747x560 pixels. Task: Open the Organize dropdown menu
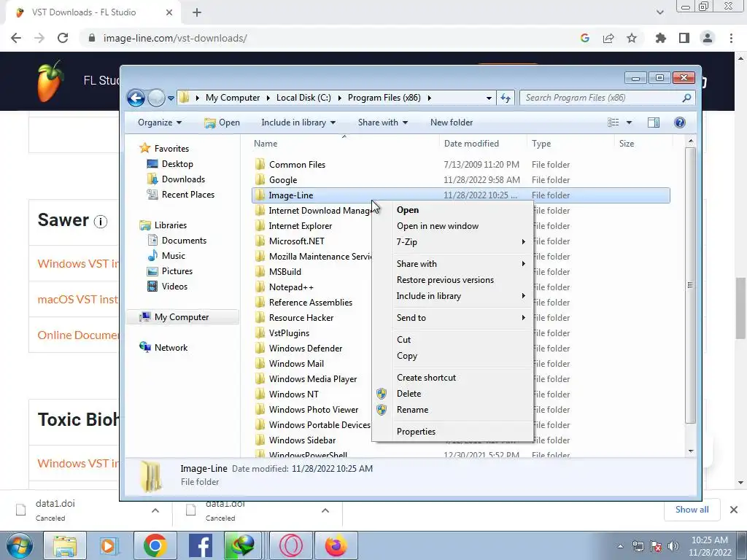160,122
